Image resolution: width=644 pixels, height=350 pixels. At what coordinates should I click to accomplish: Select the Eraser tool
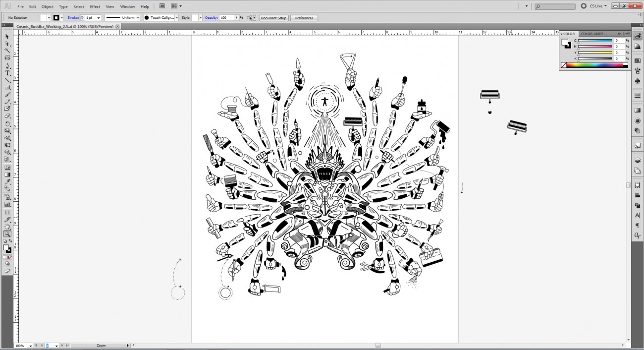pyautogui.click(x=7, y=116)
